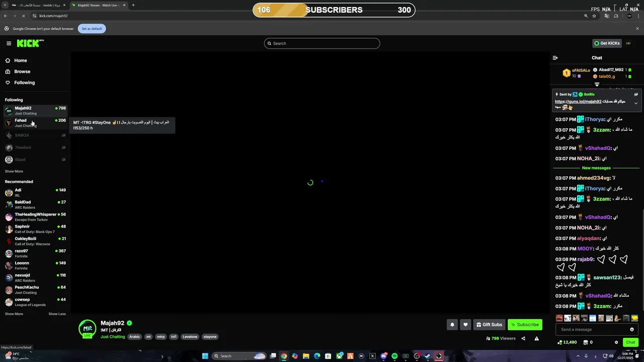
Task: Open OakleyBoiii recommended channel
Action: (x=35, y=241)
